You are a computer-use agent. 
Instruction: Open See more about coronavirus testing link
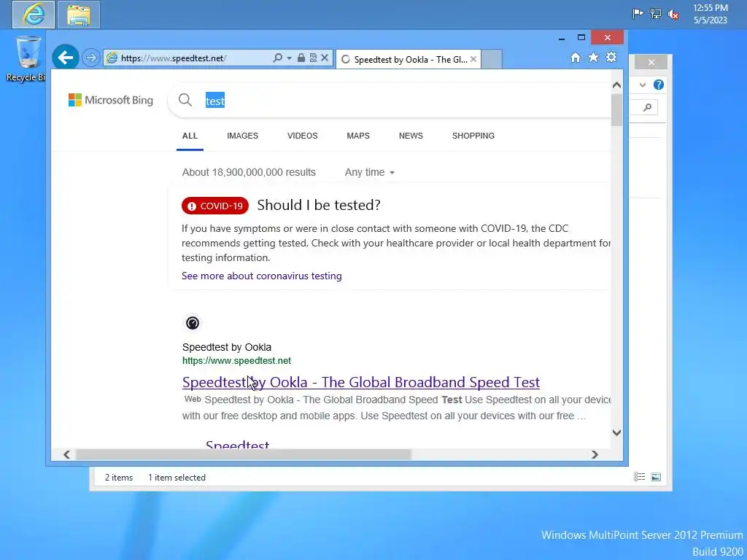pos(262,276)
